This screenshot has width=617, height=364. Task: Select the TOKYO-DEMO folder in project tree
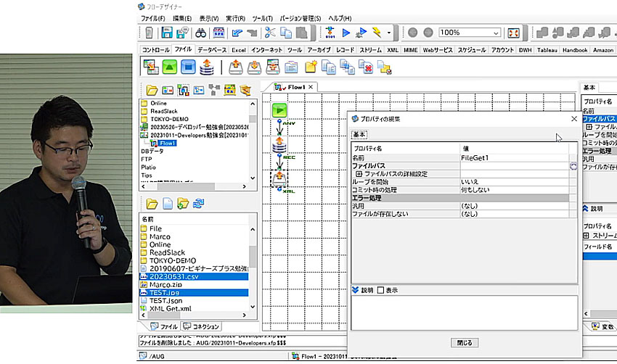[169, 119]
